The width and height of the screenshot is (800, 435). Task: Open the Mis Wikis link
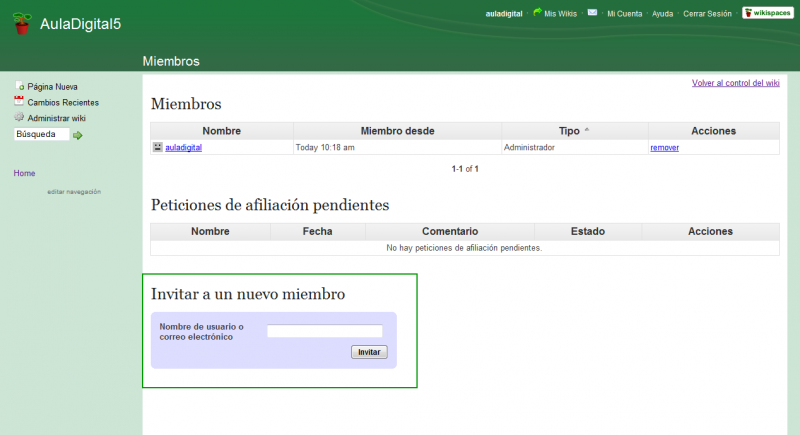[x=560, y=14]
